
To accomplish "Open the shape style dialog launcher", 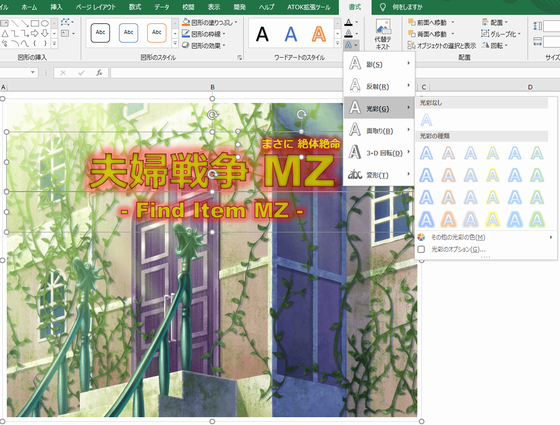I will [240, 57].
